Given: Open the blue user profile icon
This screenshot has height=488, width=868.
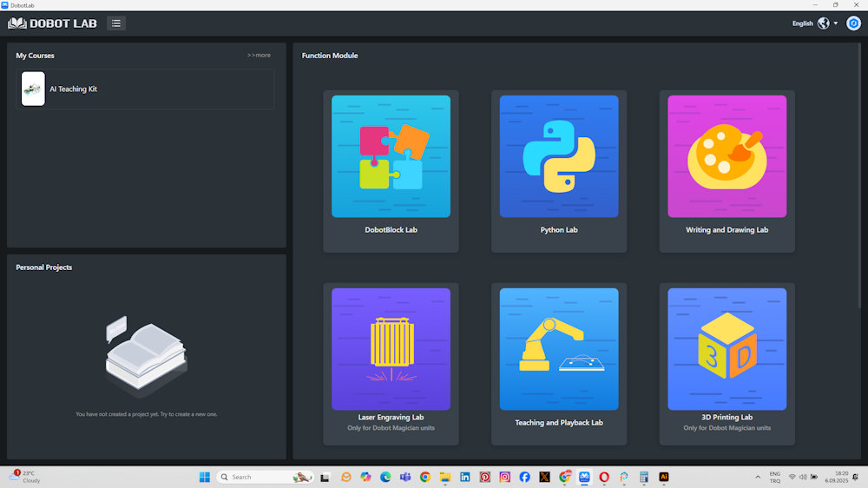Looking at the screenshot, I should (x=853, y=23).
